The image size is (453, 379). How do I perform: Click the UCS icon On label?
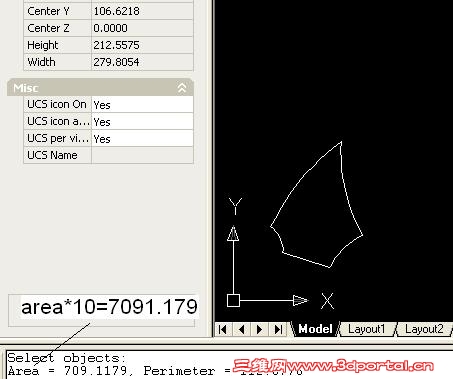[57, 105]
